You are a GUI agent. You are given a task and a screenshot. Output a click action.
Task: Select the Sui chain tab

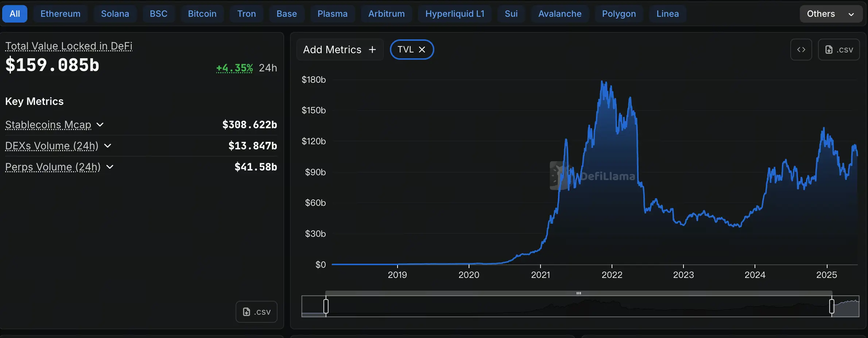pos(511,14)
